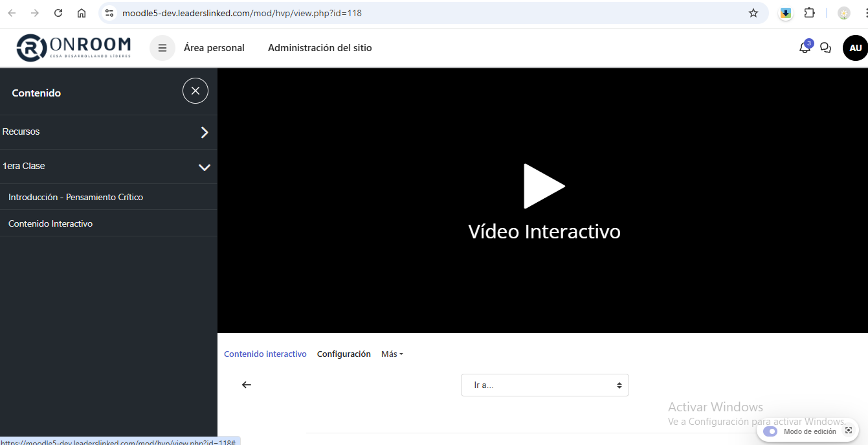Reload the page in the browser

click(58, 13)
